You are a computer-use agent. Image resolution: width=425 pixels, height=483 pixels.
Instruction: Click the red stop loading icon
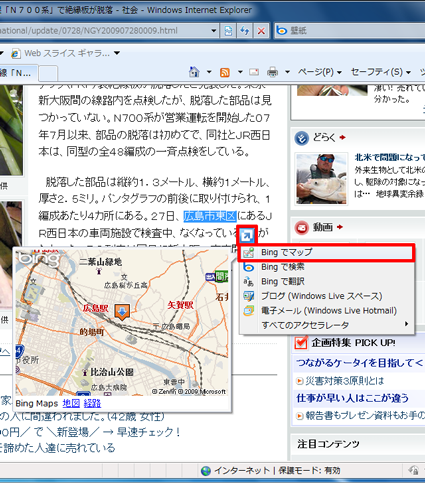pyautogui.click(x=261, y=31)
